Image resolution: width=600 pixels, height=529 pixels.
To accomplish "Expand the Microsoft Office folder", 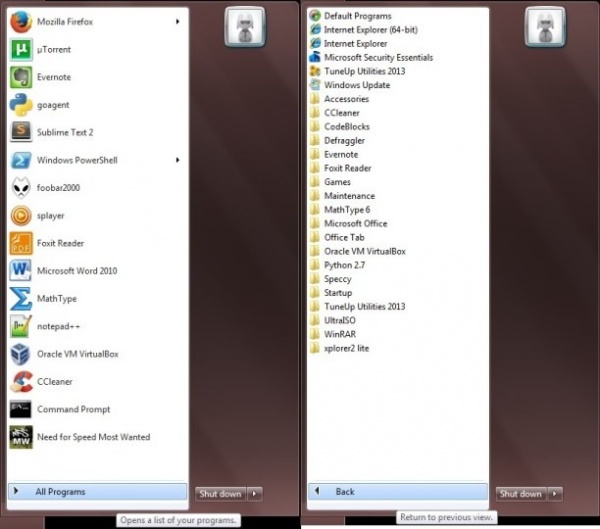I will click(x=398, y=224).
